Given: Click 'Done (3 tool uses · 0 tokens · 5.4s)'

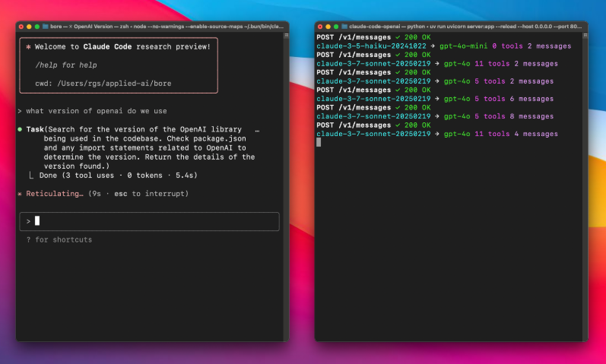Looking at the screenshot, I should coord(119,176).
